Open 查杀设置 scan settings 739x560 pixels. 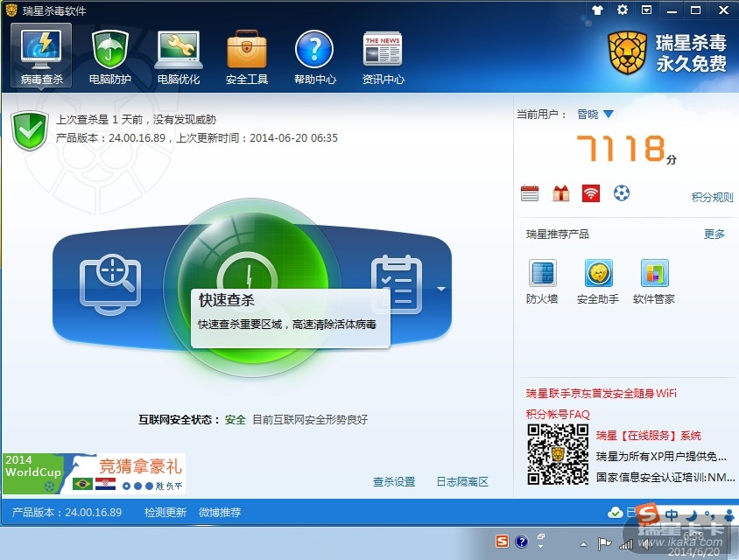(394, 482)
